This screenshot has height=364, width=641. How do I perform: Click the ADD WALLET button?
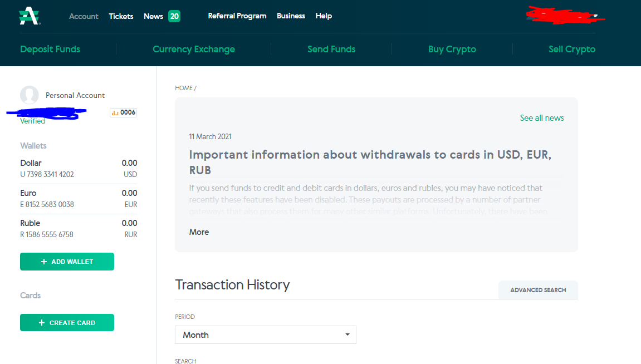(67, 262)
